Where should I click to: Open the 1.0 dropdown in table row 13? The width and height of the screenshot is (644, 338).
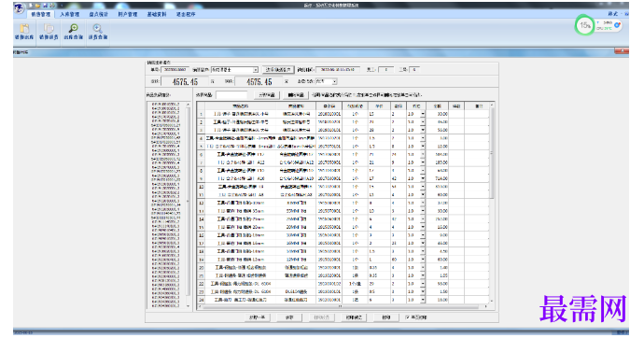[423, 211]
